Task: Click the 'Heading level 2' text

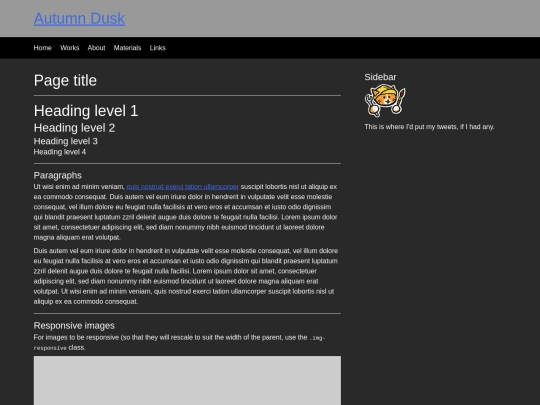Action: click(x=74, y=128)
